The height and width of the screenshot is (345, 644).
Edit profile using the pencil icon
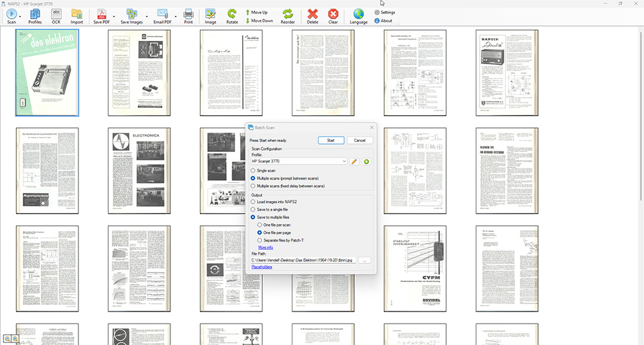coord(354,161)
